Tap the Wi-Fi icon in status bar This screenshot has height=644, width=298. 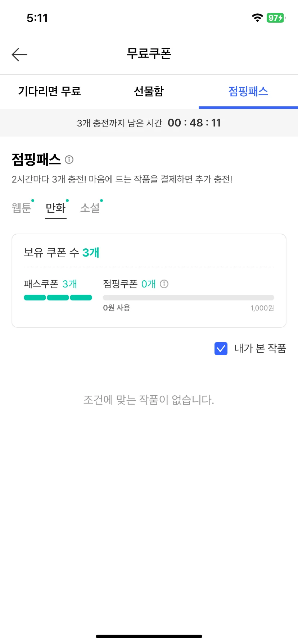tap(257, 18)
